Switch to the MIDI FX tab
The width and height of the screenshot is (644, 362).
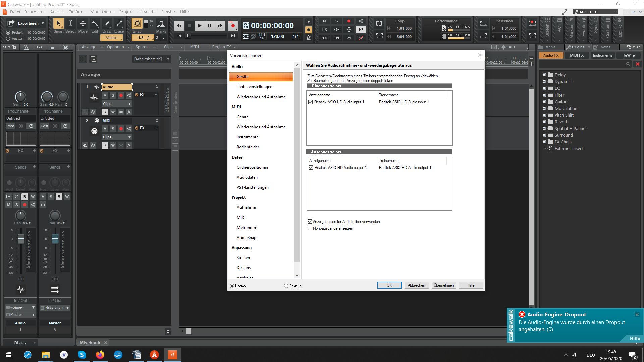click(577, 55)
